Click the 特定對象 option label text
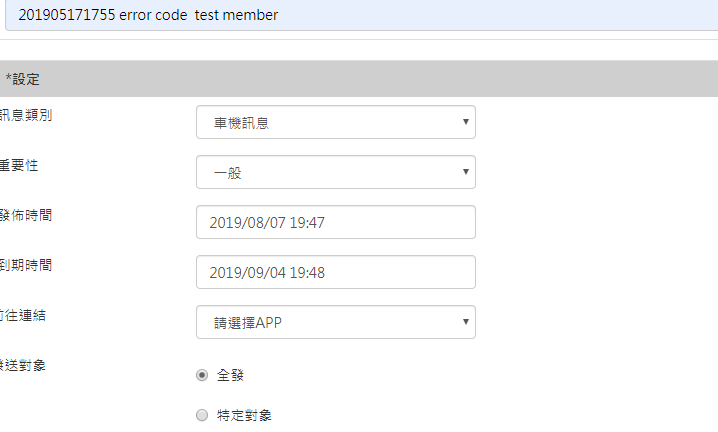The image size is (718, 432). 244,414
